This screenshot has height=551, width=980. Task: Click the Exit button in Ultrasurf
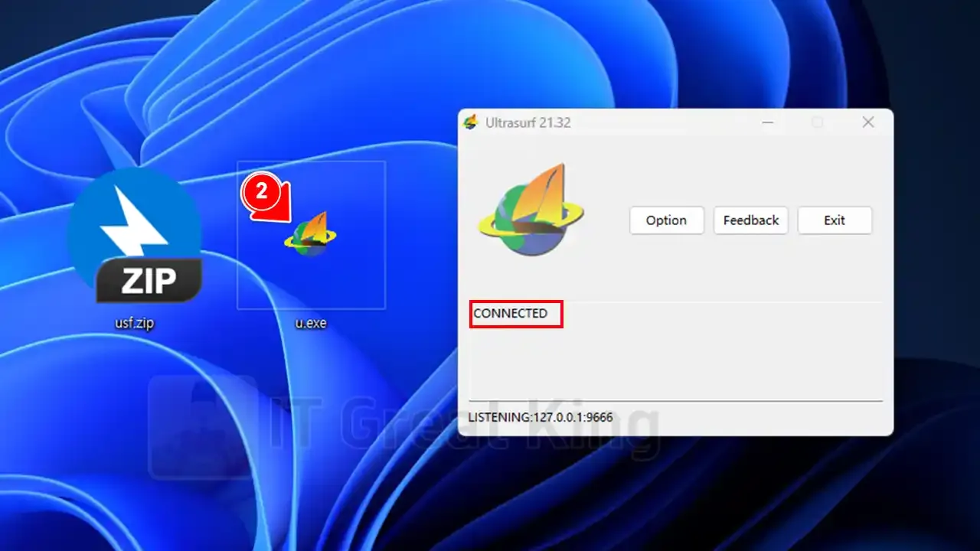pyautogui.click(x=835, y=220)
